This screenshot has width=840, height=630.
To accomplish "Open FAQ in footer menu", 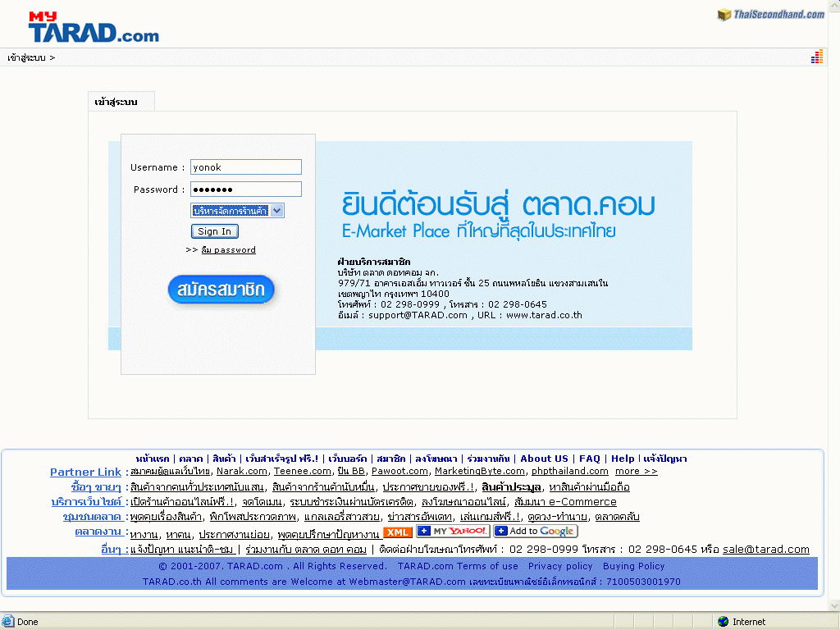I will [x=589, y=459].
